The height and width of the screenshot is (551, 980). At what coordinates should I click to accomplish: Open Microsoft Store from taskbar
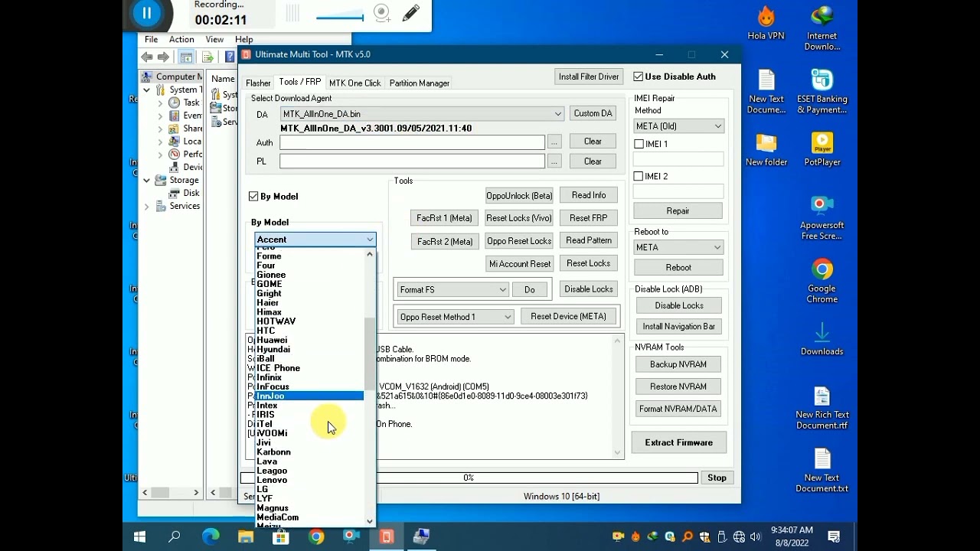click(281, 536)
